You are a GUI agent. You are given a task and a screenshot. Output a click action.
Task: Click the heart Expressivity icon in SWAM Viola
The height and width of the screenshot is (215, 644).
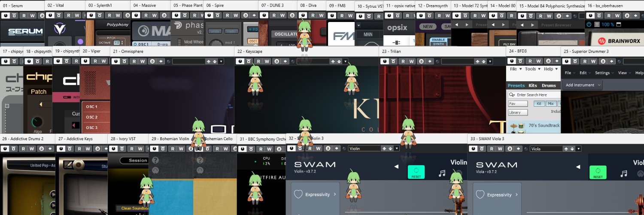pos(480,194)
